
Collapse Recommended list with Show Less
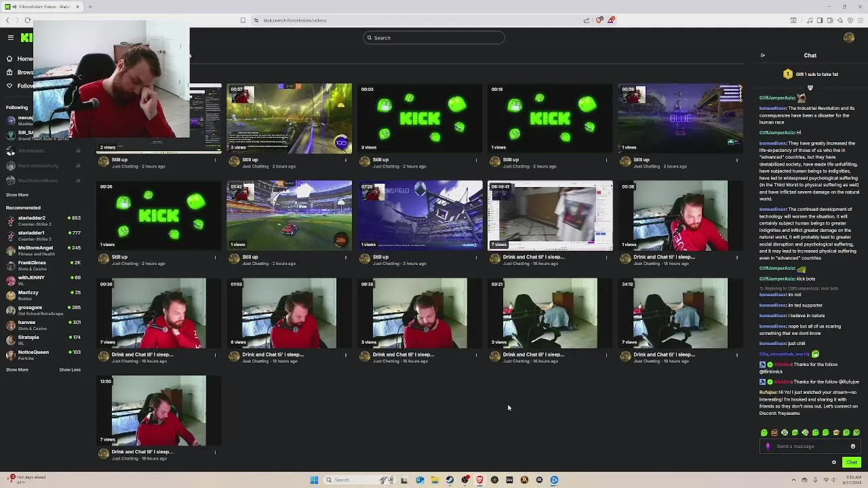[70, 370]
